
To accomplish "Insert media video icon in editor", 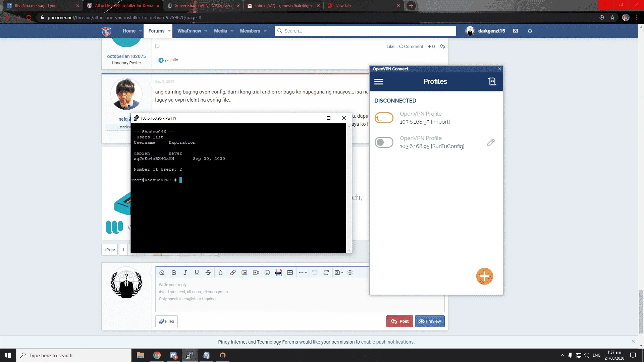I will click(256, 273).
